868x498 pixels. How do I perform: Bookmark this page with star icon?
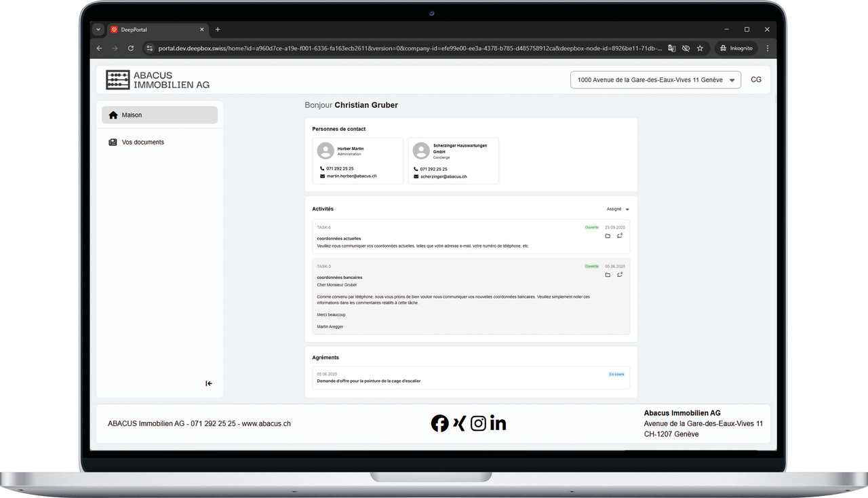click(x=700, y=48)
